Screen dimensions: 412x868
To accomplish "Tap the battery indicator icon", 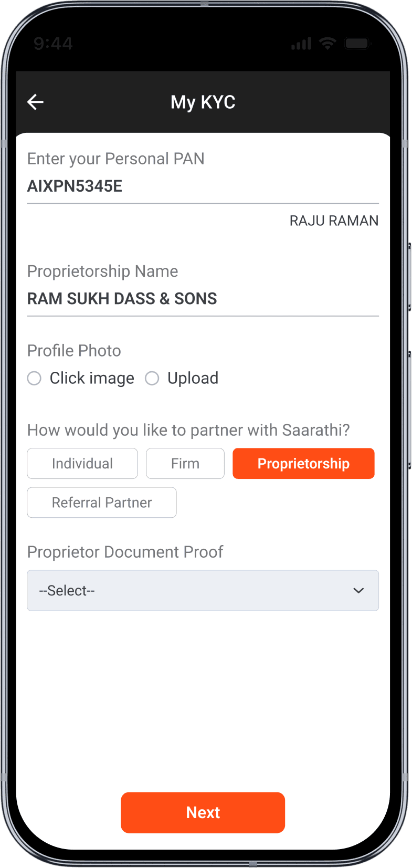I will [x=357, y=44].
